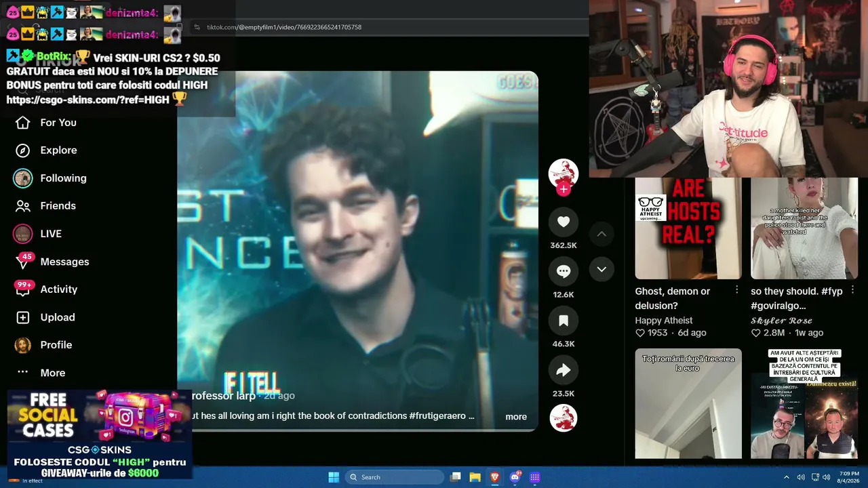Click the Upload plus icon
Image resolution: width=868 pixels, height=488 pixels.
click(23, 317)
